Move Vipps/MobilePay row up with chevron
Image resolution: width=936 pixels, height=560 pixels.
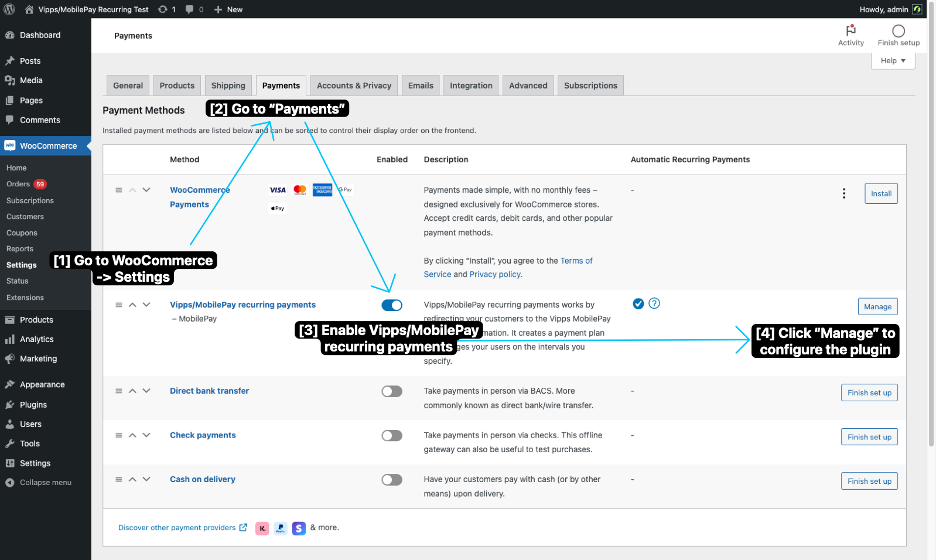pyautogui.click(x=132, y=305)
